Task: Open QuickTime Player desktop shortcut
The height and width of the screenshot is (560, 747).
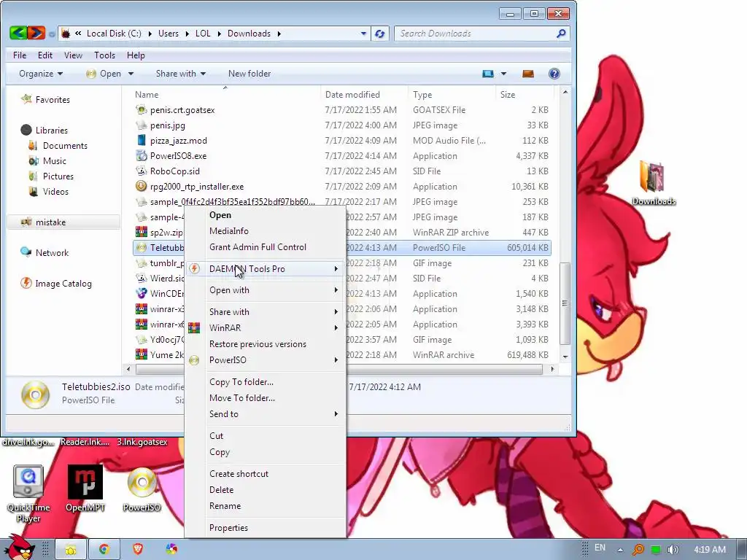Action: click(28, 494)
